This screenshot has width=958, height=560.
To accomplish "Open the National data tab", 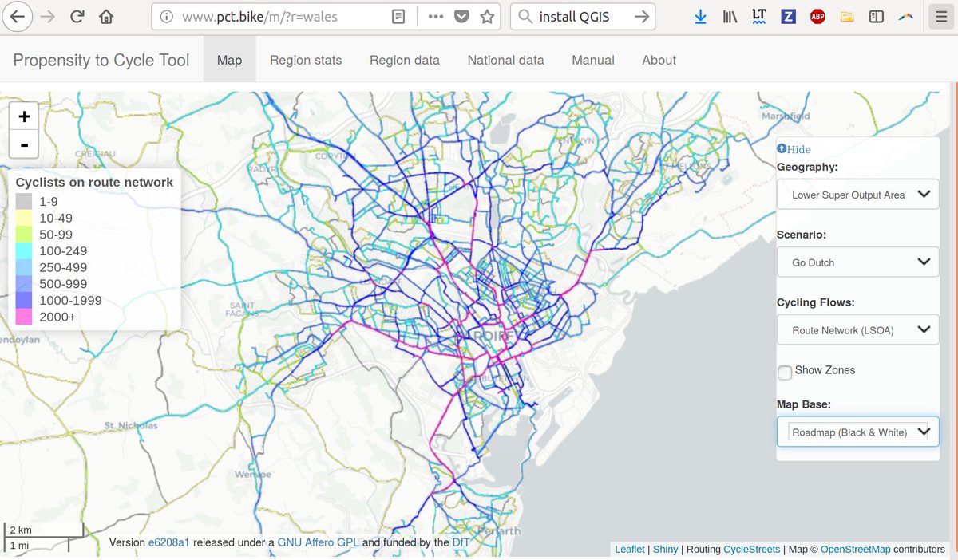I will [505, 60].
